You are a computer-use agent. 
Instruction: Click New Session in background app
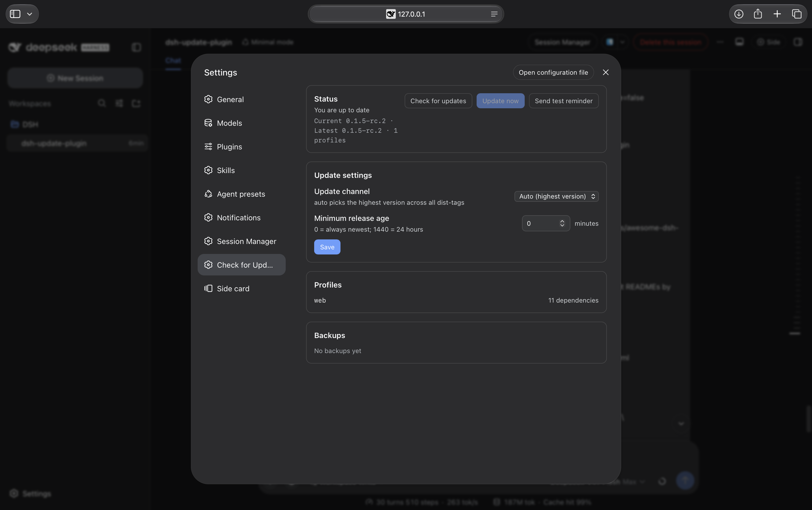(75, 78)
